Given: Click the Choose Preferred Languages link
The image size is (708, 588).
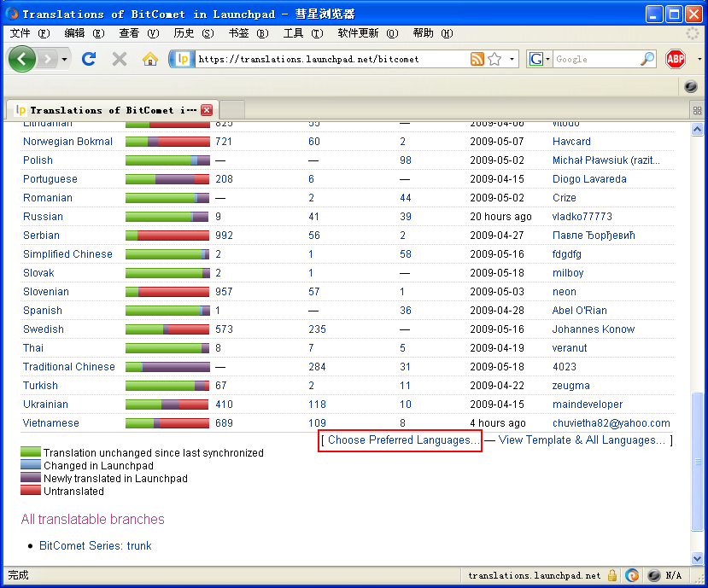Looking at the screenshot, I should (x=403, y=440).
